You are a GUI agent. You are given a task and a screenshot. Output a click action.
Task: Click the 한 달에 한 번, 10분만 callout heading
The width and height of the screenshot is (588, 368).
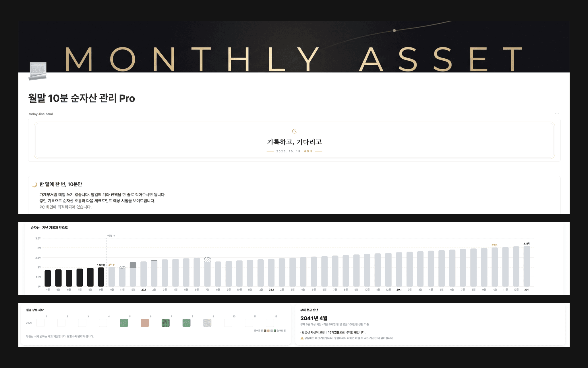[x=61, y=184]
